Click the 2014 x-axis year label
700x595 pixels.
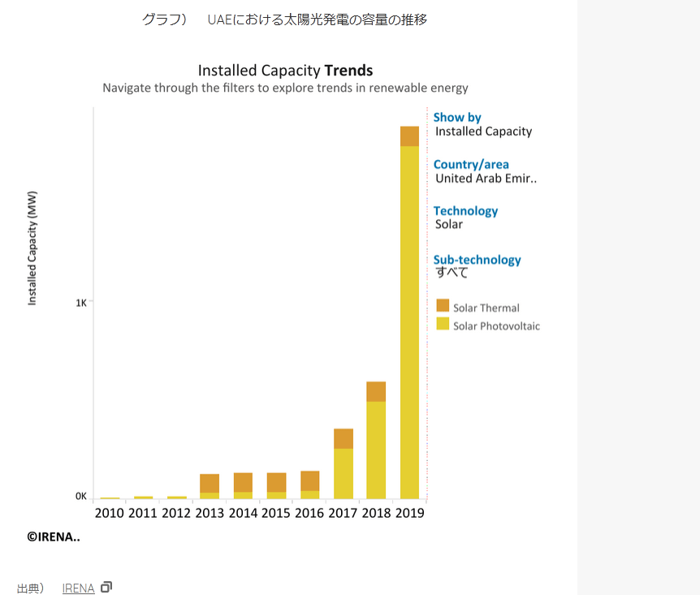coord(243,513)
